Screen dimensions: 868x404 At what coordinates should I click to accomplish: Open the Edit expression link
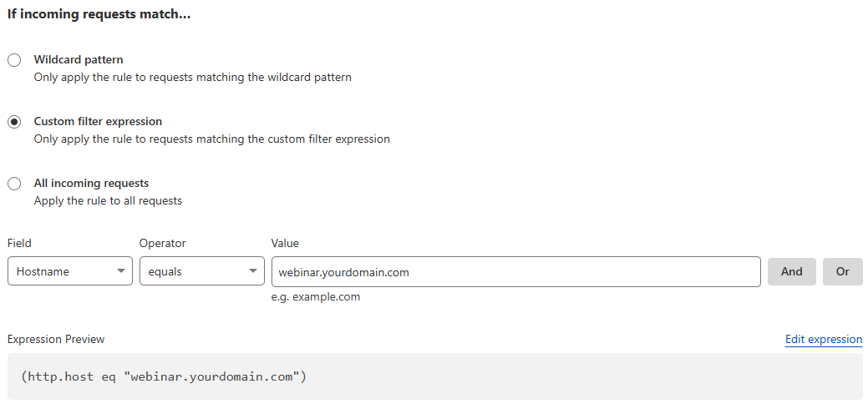pyautogui.click(x=823, y=340)
